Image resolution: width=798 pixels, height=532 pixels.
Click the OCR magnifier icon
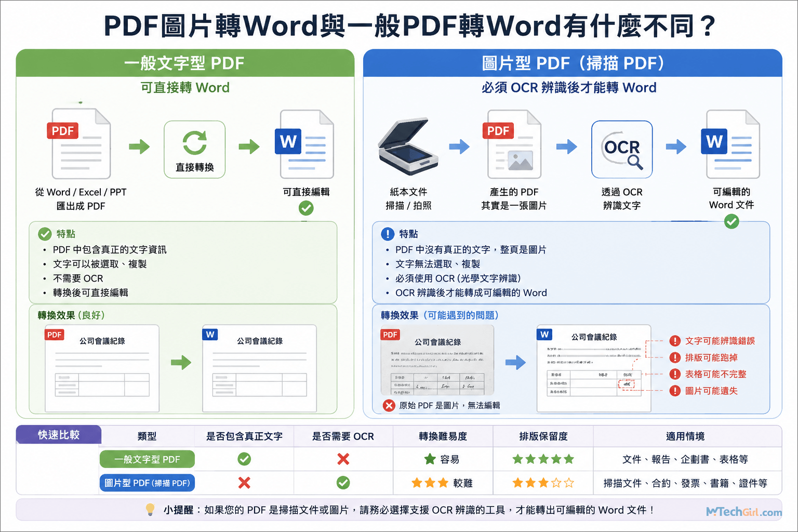[622, 150]
